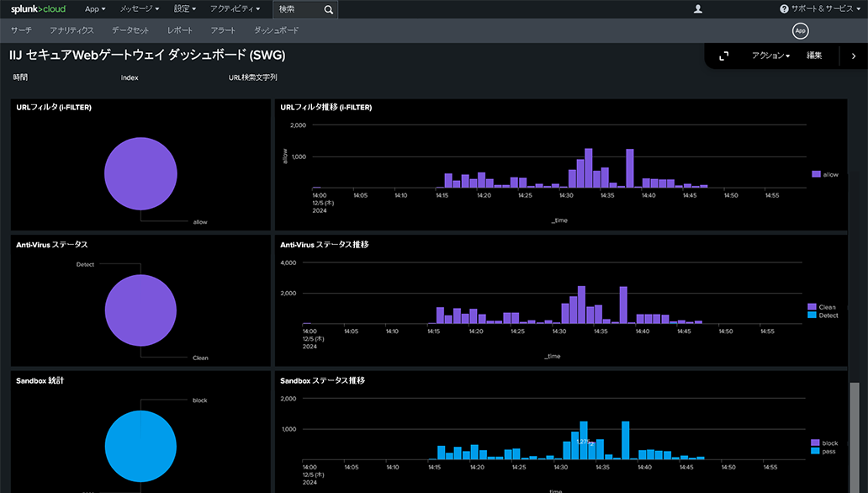This screenshot has width=868, height=493.
Task: Click the magnifying glass search icon
Action: tap(329, 9)
